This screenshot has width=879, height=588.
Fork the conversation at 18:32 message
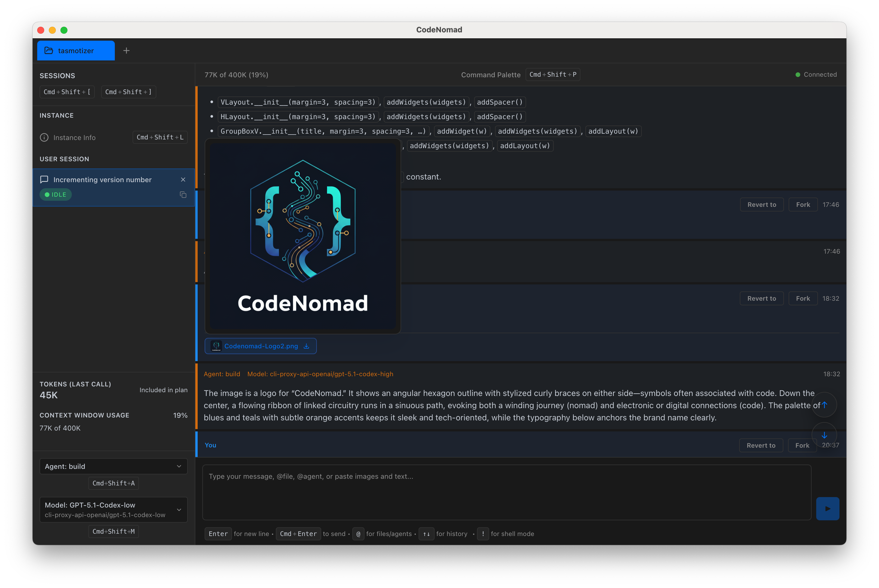[803, 298]
